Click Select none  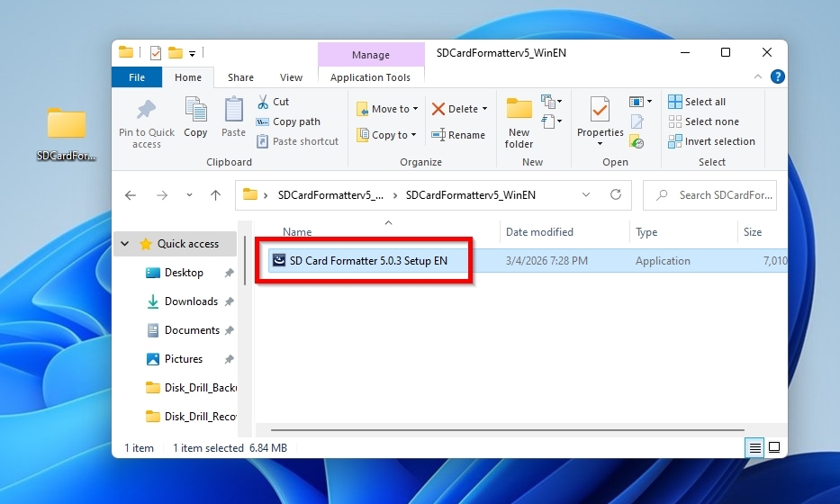pyautogui.click(x=703, y=121)
